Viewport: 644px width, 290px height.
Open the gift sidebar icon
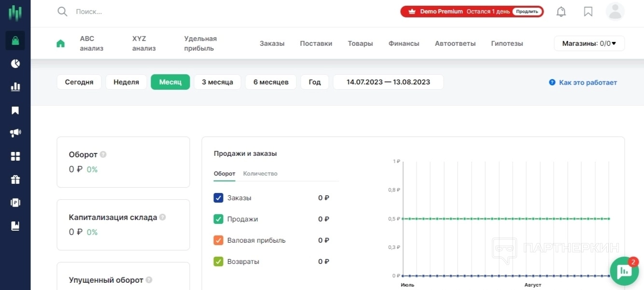click(x=15, y=180)
